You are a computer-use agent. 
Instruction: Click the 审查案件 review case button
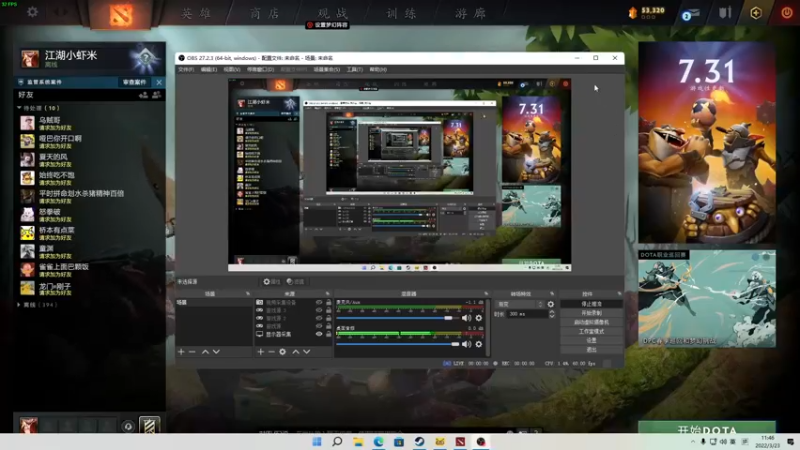(135, 82)
